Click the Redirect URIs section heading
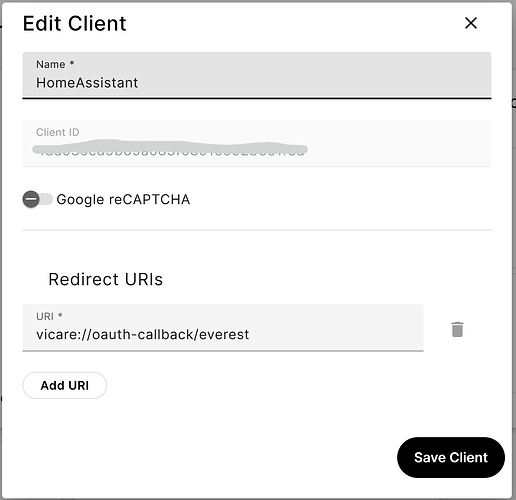The image size is (516, 500). click(x=105, y=279)
